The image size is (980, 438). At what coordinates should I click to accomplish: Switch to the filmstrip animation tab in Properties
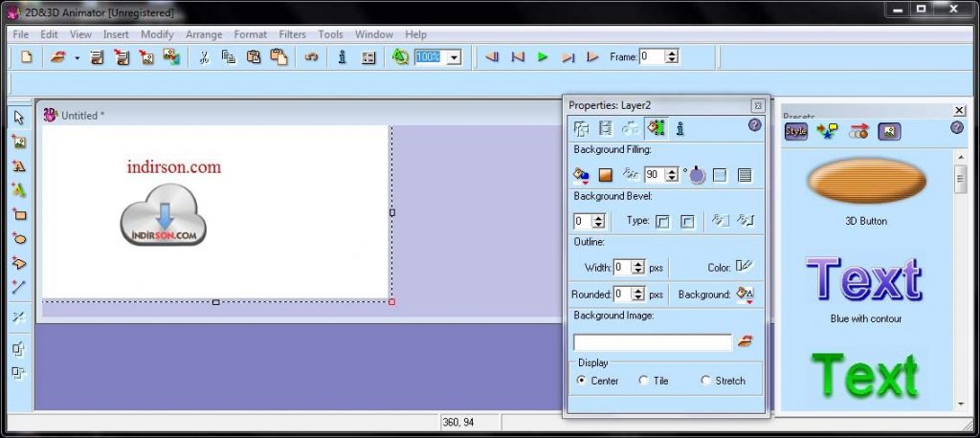605,128
